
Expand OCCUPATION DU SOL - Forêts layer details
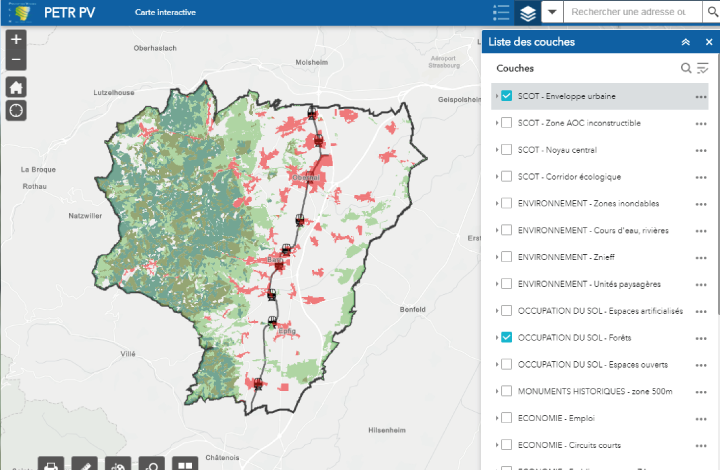tap(497, 337)
